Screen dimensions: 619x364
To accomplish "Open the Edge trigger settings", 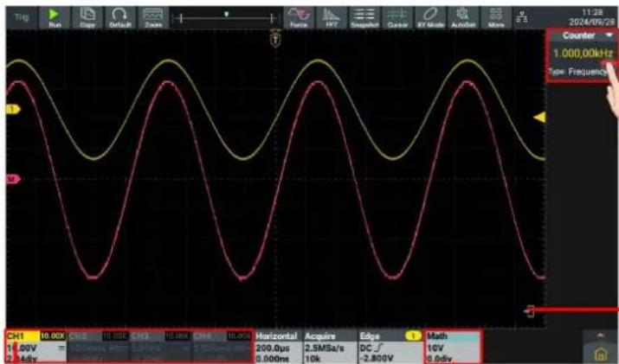I will (390, 347).
